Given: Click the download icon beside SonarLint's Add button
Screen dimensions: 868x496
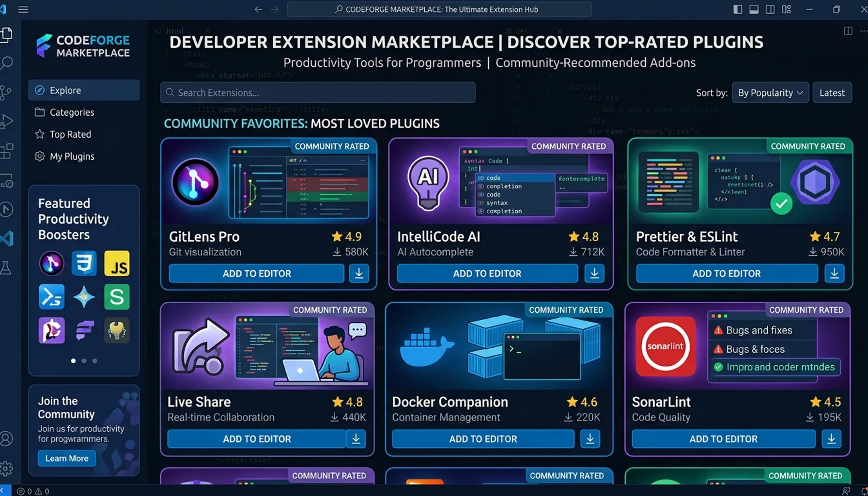Looking at the screenshot, I should pos(831,439).
